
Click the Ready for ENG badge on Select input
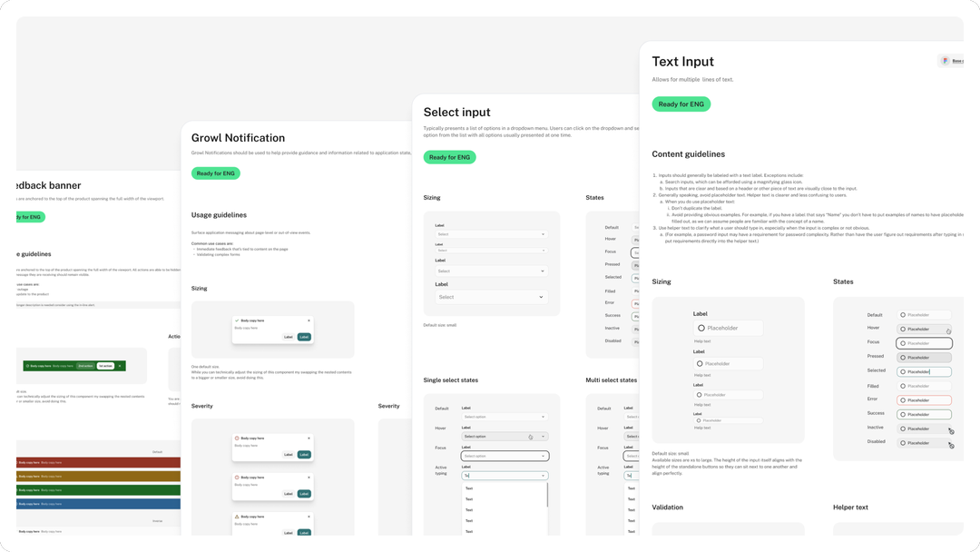[450, 157]
